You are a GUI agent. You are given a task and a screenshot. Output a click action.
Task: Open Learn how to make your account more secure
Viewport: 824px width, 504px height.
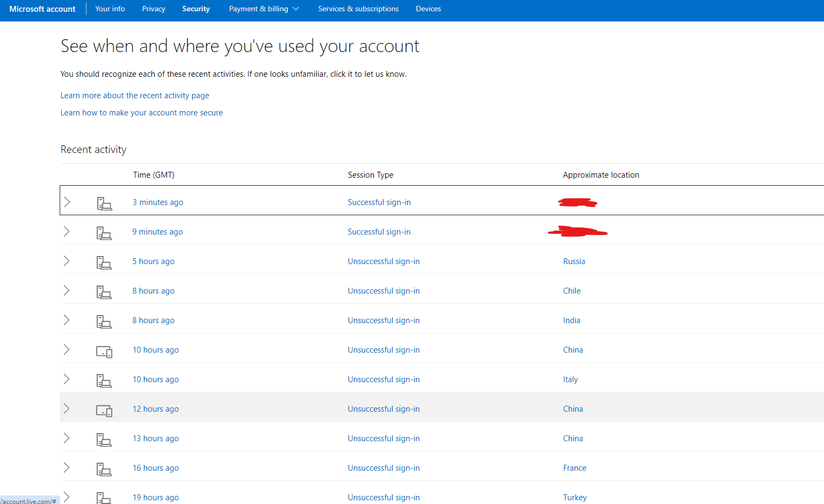(x=141, y=113)
